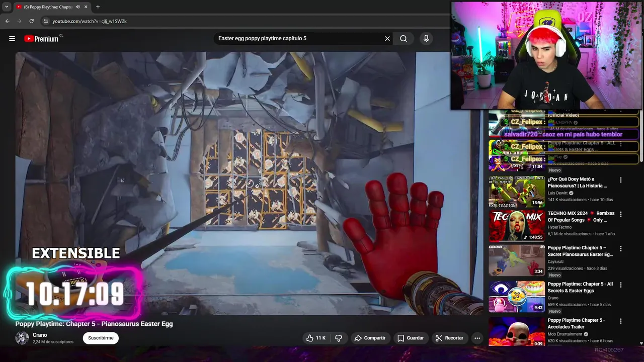Open Mob Entertainment channel name
Image resolution: width=644 pixels, height=362 pixels.
click(565, 334)
